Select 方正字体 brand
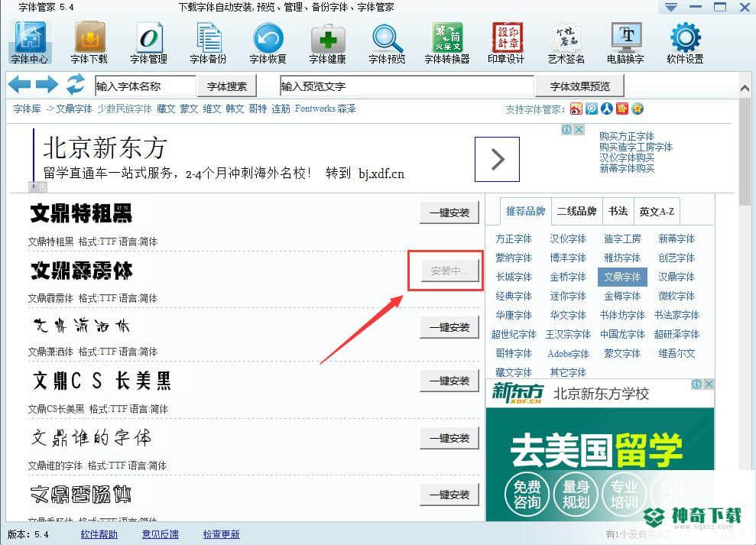This screenshot has height=545, width=756. point(514,238)
